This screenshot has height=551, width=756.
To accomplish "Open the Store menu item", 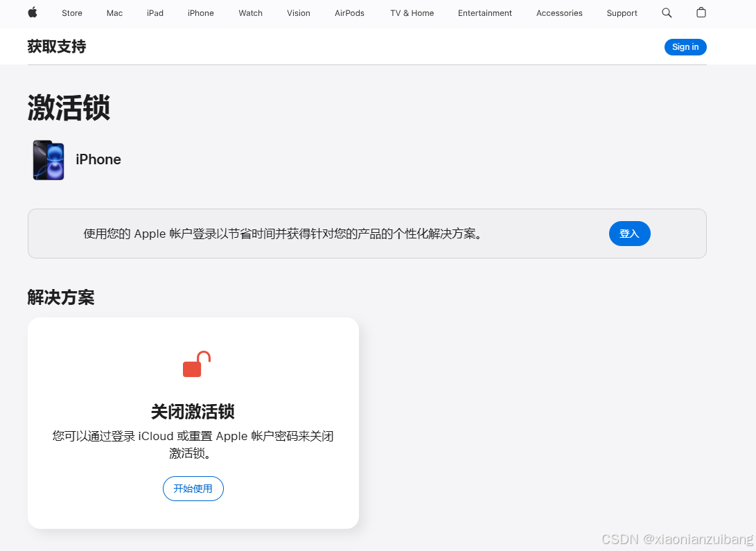I will [x=72, y=13].
